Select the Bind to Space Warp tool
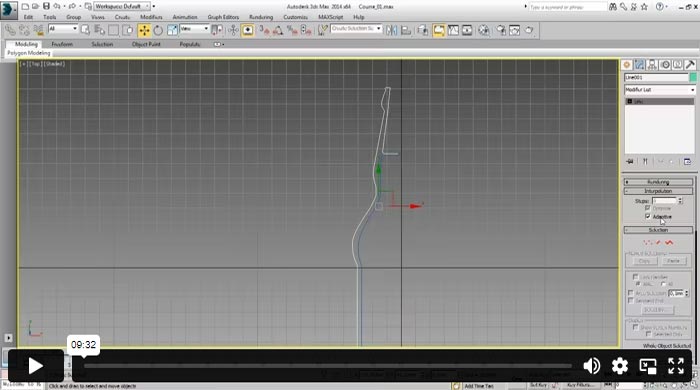 click(x=38, y=30)
